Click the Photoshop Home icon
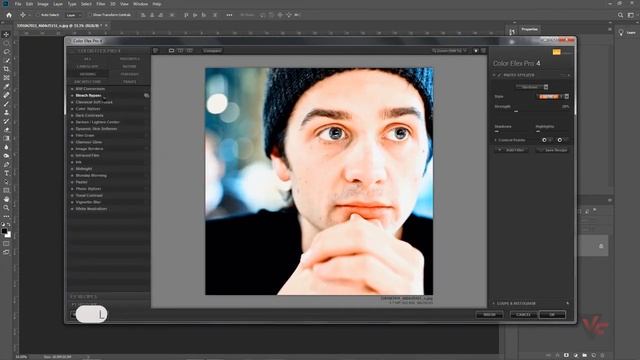Viewport: 640px width, 360px height. (x=9, y=15)
